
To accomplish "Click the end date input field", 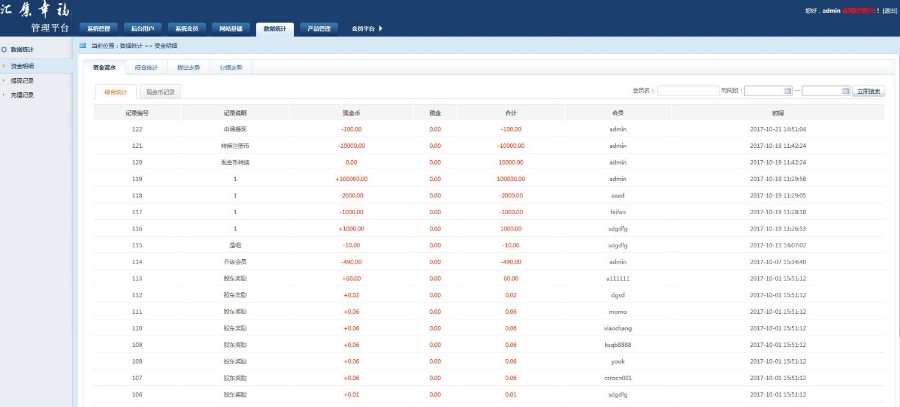I will tap(826, 91).
